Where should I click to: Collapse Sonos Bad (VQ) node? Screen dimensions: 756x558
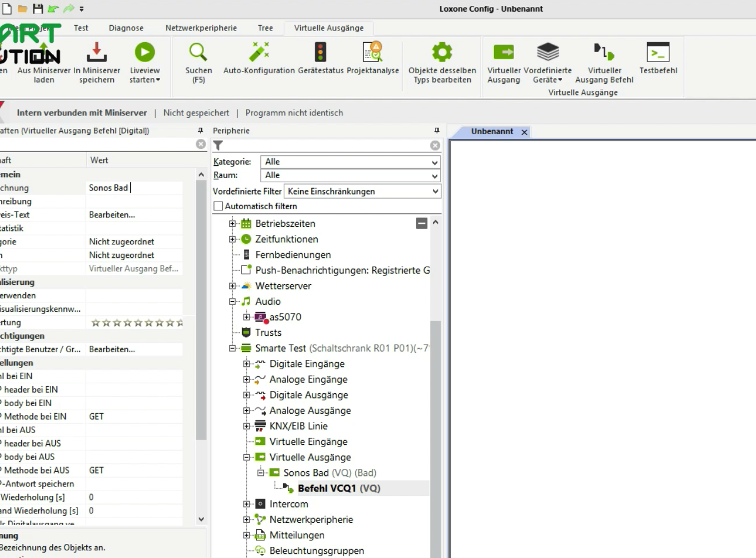(261, 473)
